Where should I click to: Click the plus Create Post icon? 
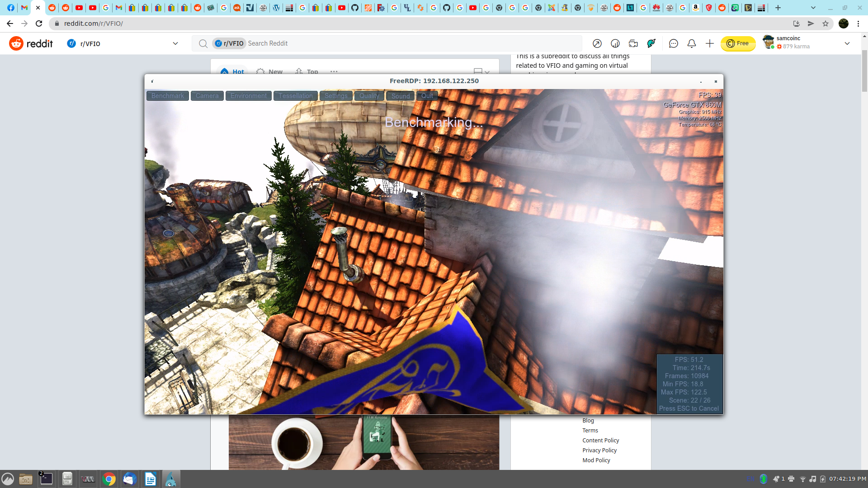click(x=710, y=43)
